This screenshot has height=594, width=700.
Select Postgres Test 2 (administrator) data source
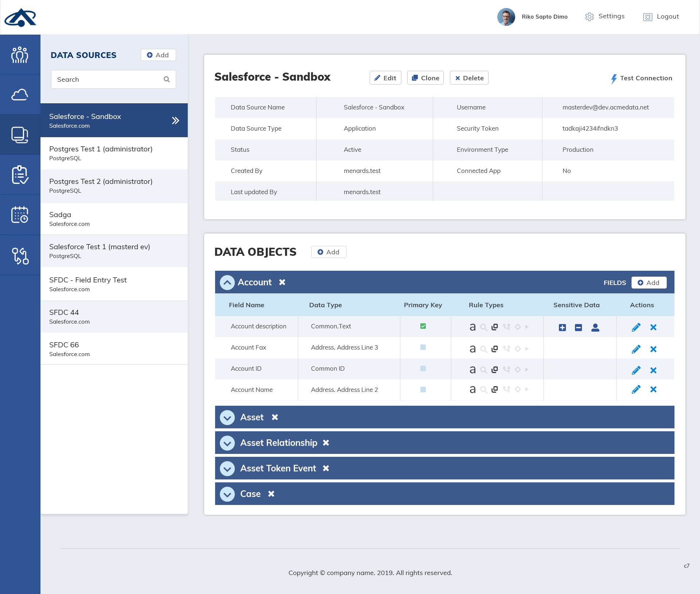114,186
